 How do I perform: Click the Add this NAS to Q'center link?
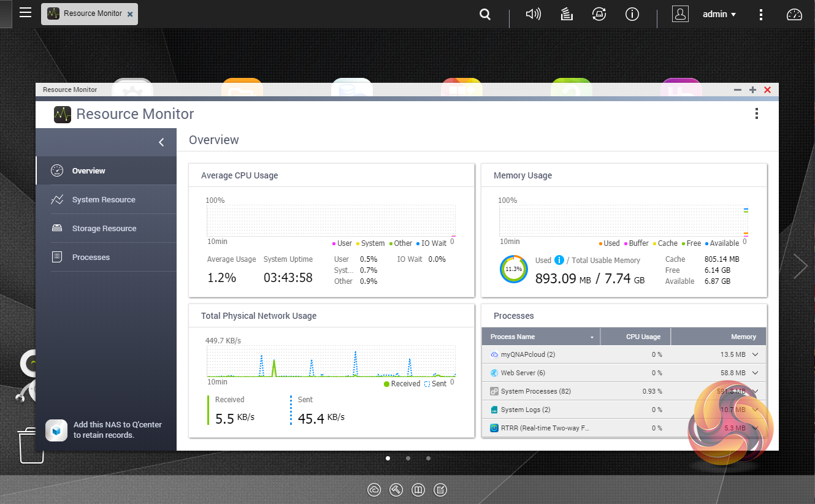tap(117, 430)
